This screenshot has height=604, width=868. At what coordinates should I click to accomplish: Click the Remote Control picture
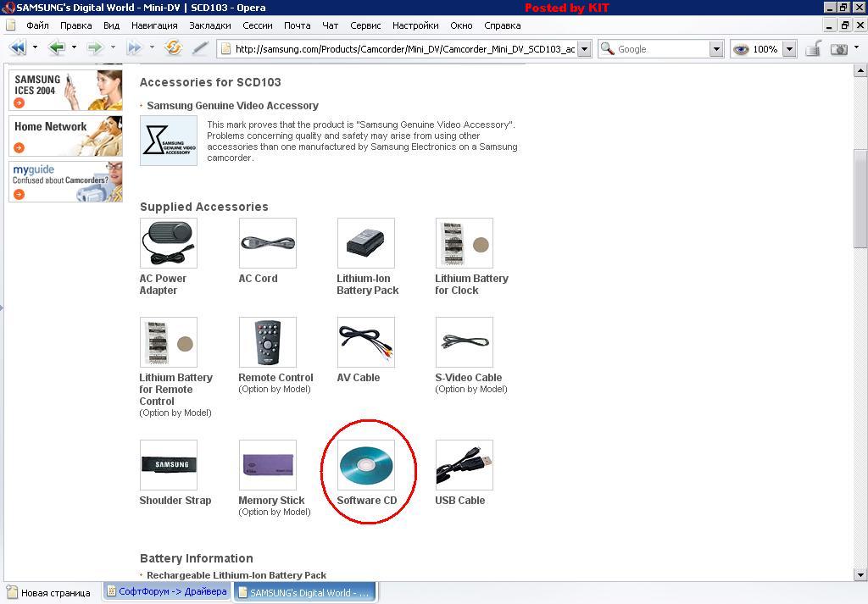click(267, 342)
